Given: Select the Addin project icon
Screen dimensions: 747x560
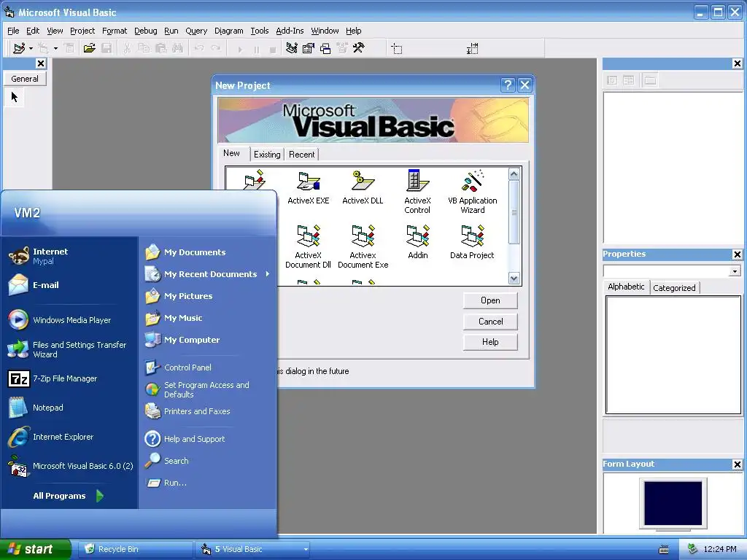Looking at the screenshot, I should pos(418,242).
